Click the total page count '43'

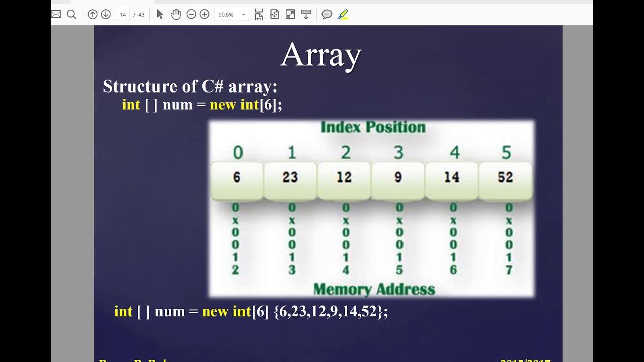[141, 15]
